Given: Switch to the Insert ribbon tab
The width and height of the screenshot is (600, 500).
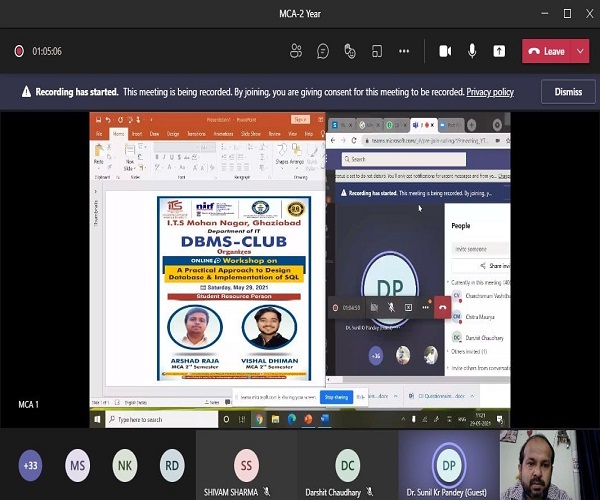Looking at the screenshot, I should [x=137, y=134].
